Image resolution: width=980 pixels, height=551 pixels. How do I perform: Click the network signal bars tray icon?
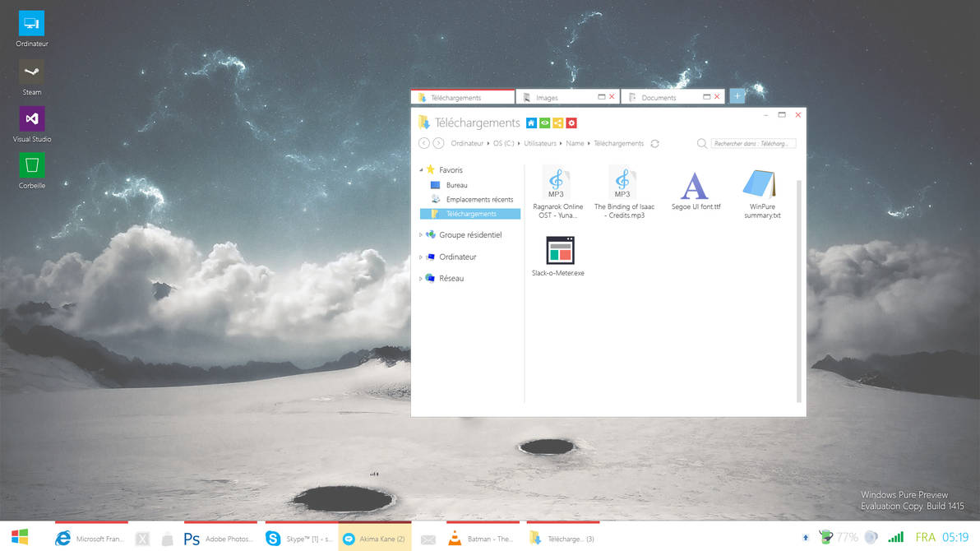point(895,537)
